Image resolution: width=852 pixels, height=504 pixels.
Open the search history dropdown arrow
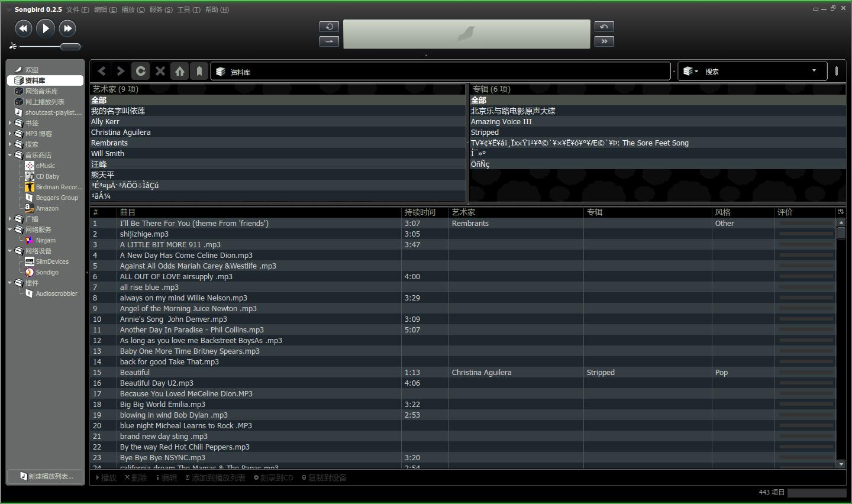(x=814, y=70)
